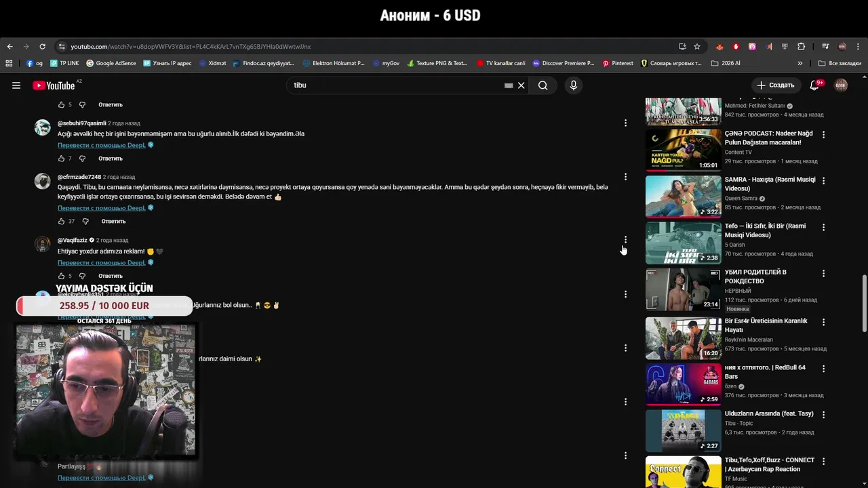Go back with browser back arrow
Image resolution: width=868 pixels, height=488 pixels.
[9, 47]
